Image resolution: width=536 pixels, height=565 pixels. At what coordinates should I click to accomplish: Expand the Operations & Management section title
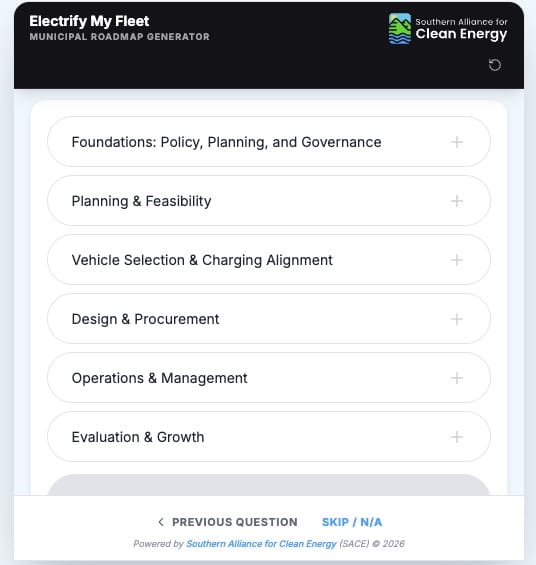(159, 378)
